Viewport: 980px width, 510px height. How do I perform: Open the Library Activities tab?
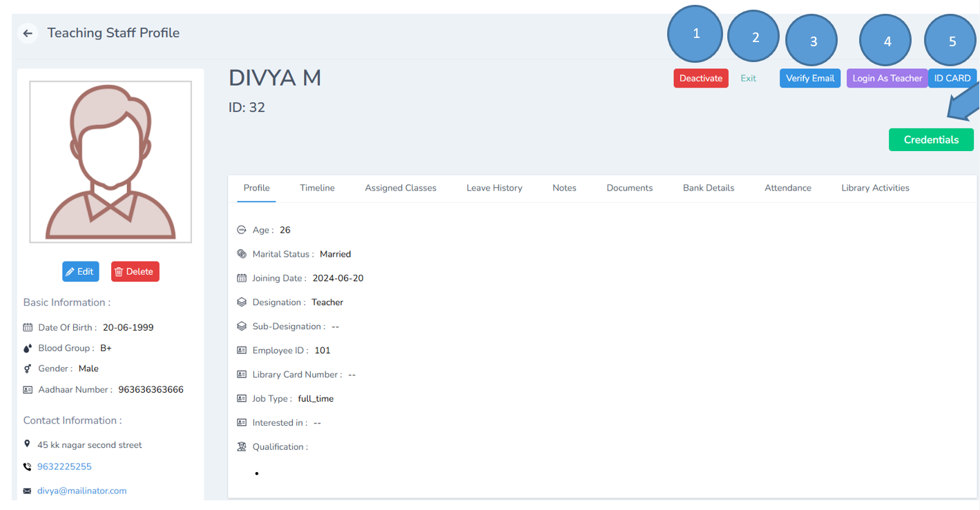[x=874, y=188]
